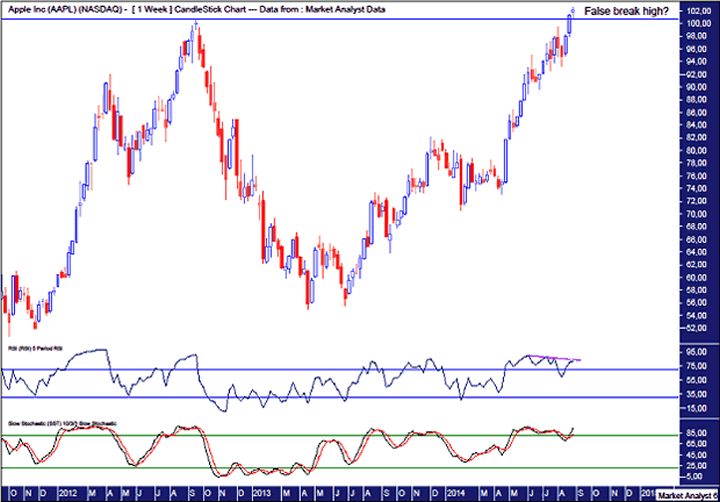Click the RSI 75,00 axis value
Screen dimensions: 720x502
[x=697, y=366]
